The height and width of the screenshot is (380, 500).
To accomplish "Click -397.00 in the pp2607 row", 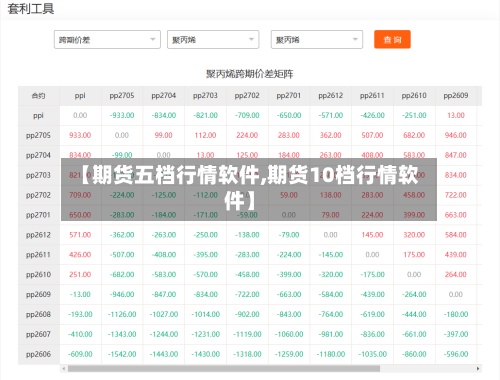I will [x=456, y=334].
